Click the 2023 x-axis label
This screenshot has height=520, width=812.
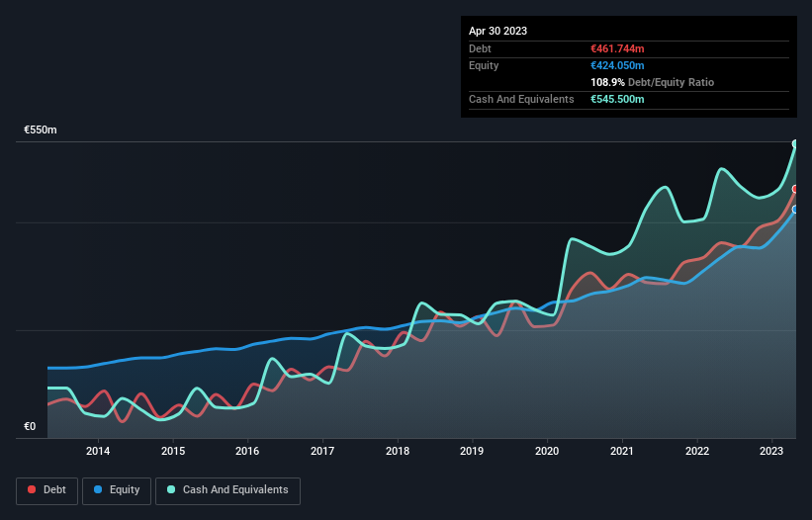[771, 451]
